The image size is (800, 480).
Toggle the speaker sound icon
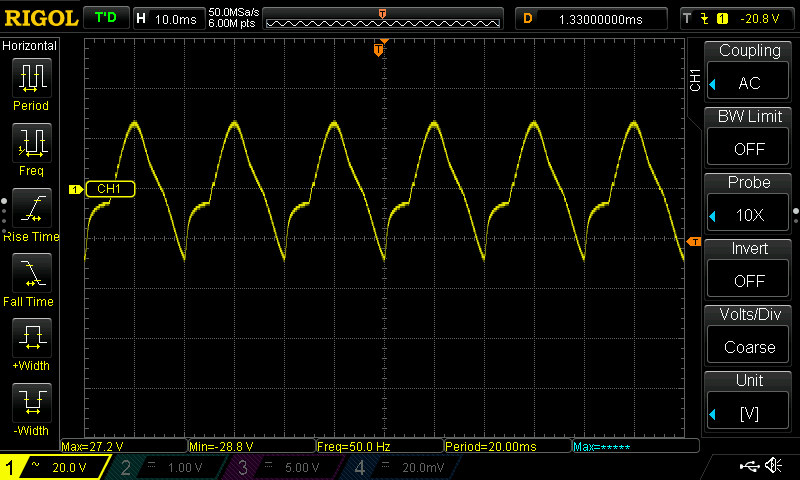coord(773,466)
